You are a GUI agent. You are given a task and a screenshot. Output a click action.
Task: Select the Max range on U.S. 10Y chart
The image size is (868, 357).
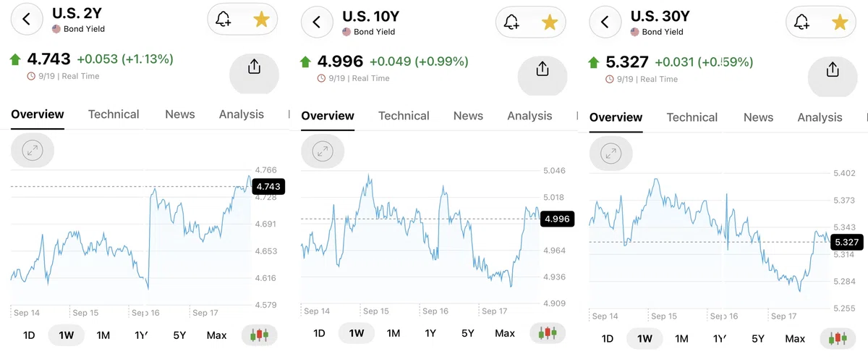[x=505, y=333]
